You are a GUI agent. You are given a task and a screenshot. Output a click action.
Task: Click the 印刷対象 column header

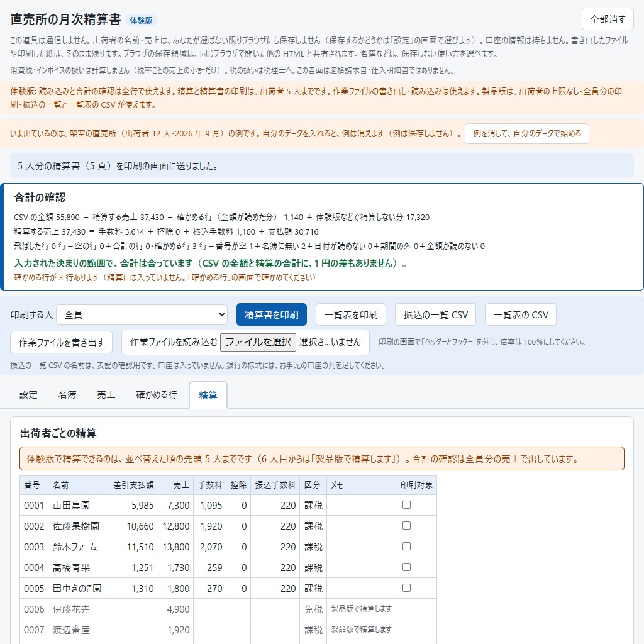tap(416, 485)
